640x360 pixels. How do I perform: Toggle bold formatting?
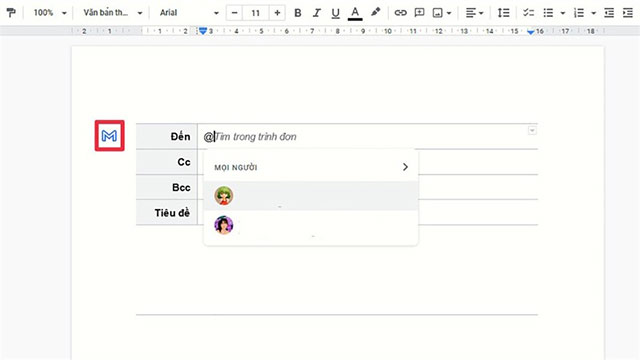coord(298,13)
